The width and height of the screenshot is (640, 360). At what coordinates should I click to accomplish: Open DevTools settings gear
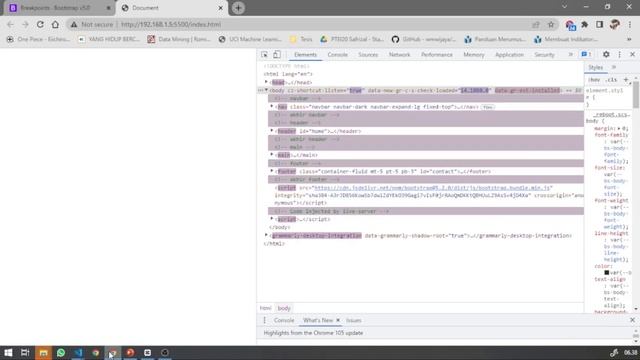point(606,55)
